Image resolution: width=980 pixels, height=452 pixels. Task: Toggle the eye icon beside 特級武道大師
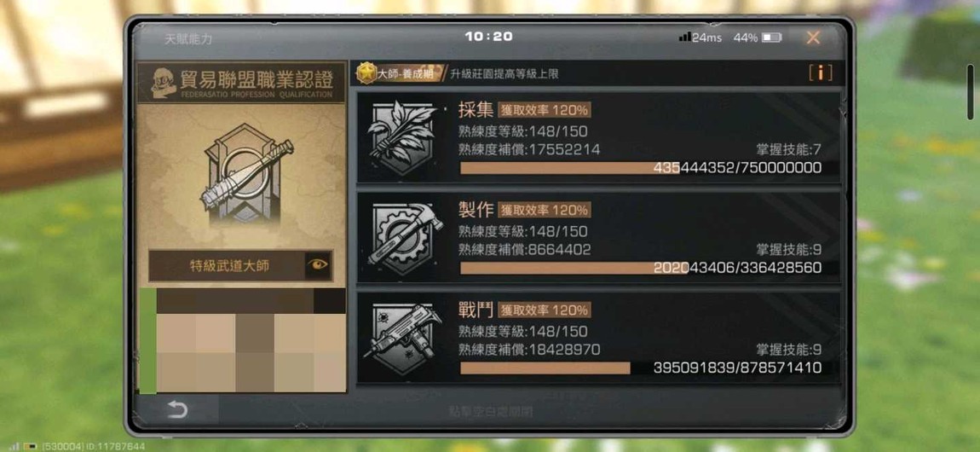[318, 265]
